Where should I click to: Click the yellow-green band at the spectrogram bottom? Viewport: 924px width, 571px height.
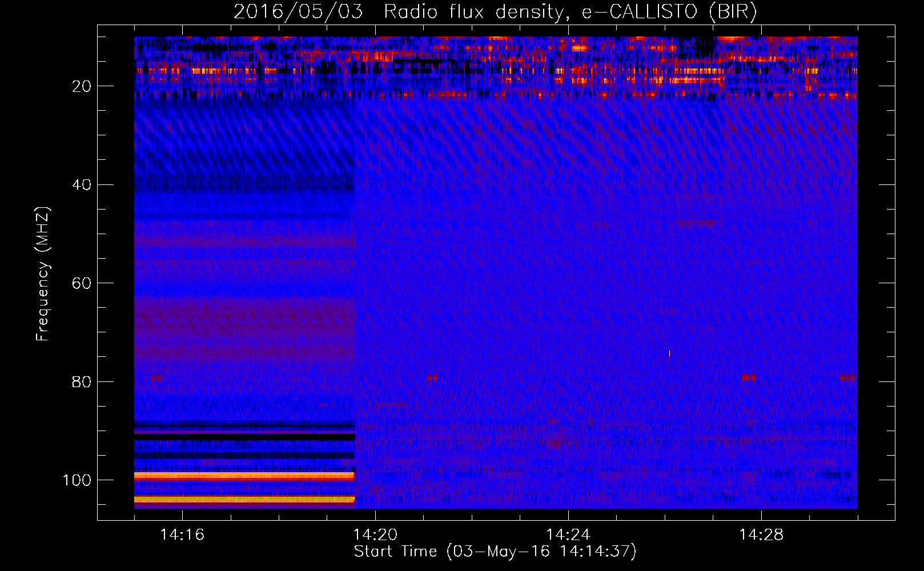pyautogui.click(x=244, y=500)
